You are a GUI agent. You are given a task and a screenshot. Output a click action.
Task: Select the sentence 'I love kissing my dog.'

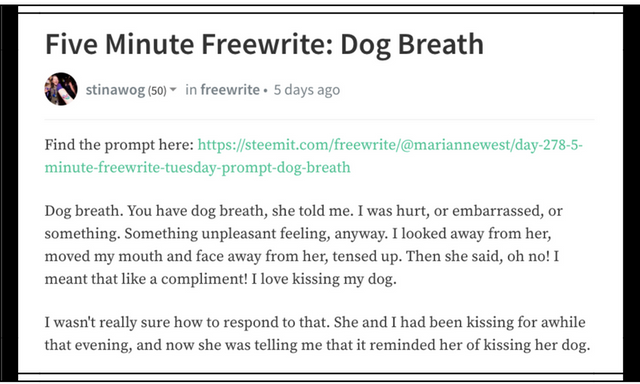click(324, 280)
